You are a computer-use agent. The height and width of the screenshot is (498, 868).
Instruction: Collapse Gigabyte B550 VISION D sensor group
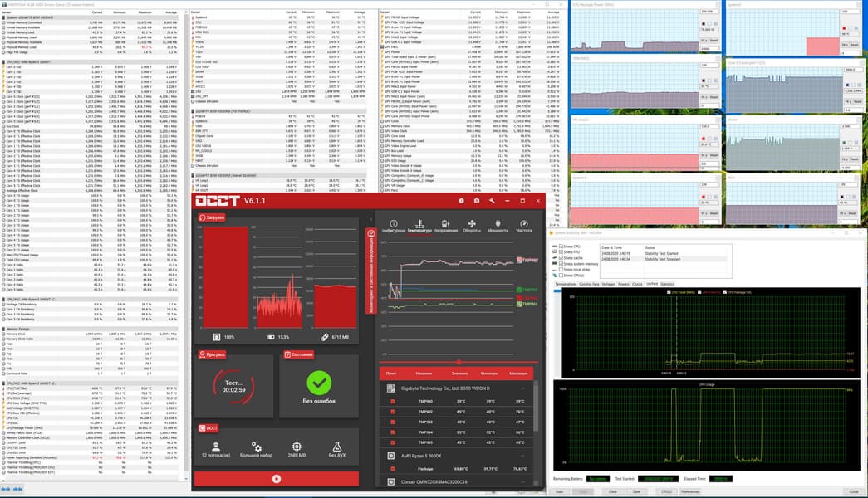(x=522, y=388)
